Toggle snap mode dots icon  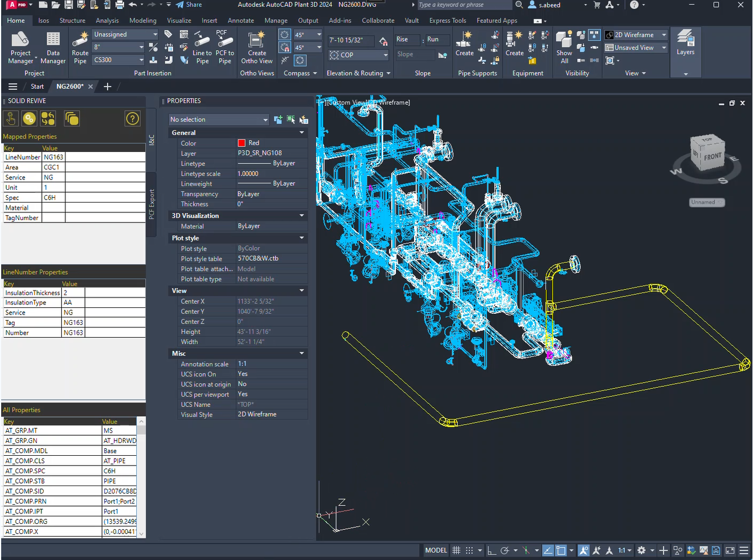(x=469, y=550)
